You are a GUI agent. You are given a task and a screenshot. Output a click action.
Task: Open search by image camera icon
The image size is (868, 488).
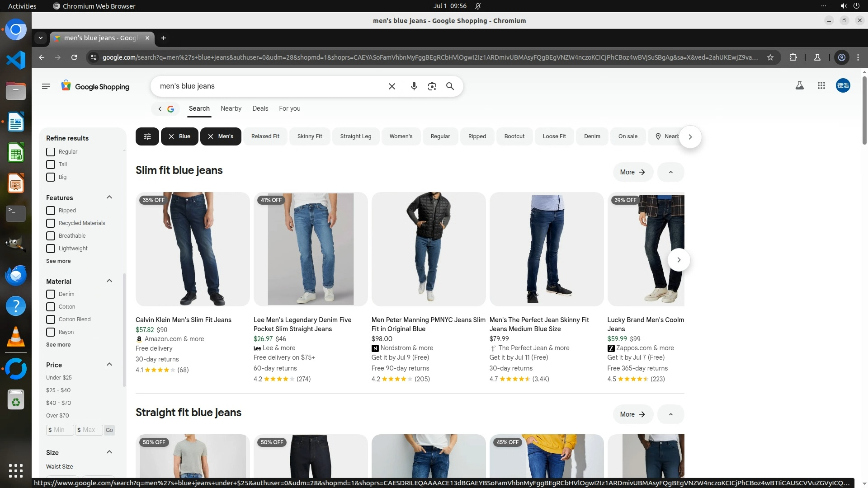coord(432,86)
